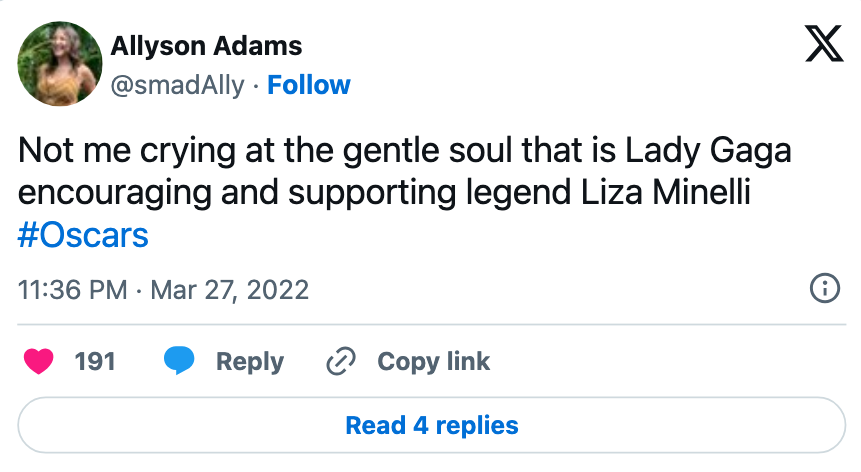The image size is (861, 472).
Task: Click the blue reply bubble icon
Action: click(180, 361)
